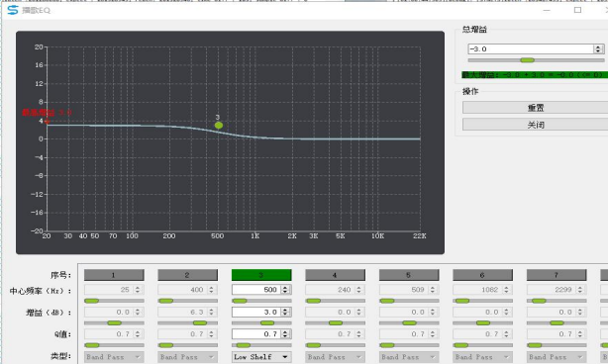This screenshot has height=364, width=608.
Task: Click the band 3 Q value spinner arrows
Action: 285,334
